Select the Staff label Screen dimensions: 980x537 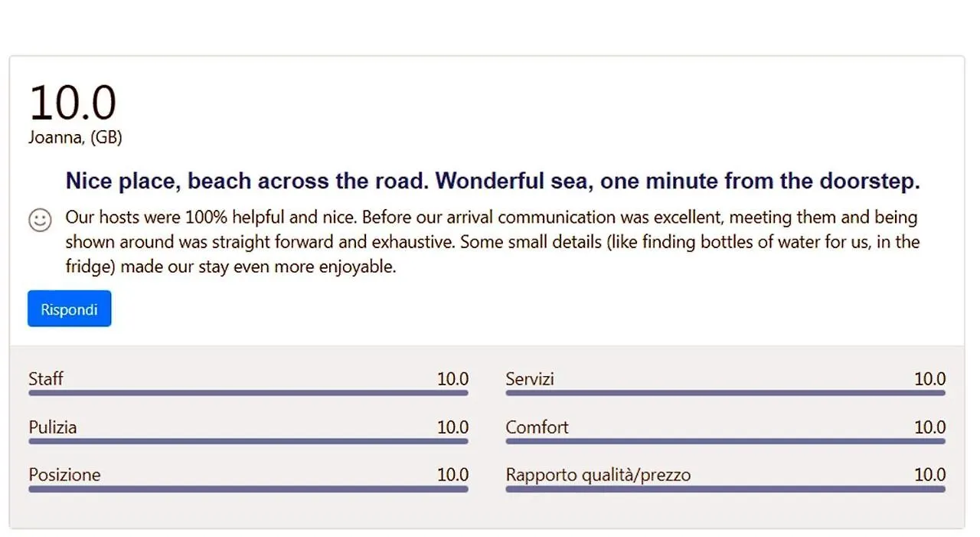46,378
